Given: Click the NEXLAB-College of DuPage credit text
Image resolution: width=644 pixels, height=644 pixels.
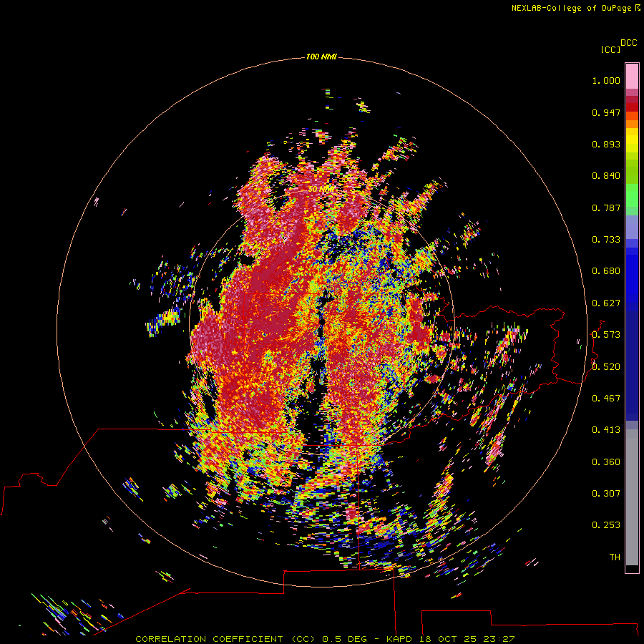Looking at the screenshot, I should [571, 8].
